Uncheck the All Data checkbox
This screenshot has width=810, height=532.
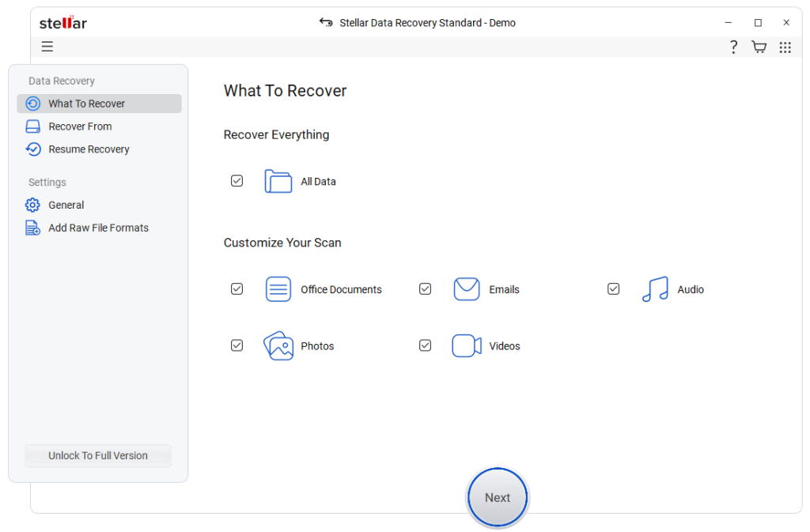click(237, 180)
